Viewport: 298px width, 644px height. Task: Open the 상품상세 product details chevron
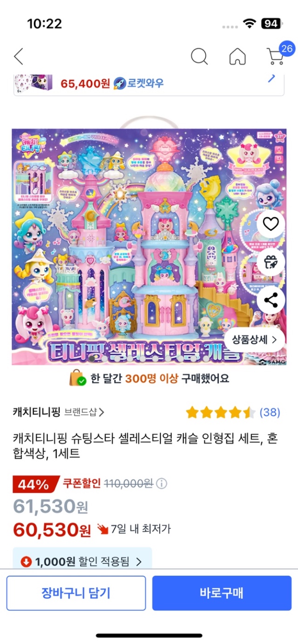click(255, 339)
